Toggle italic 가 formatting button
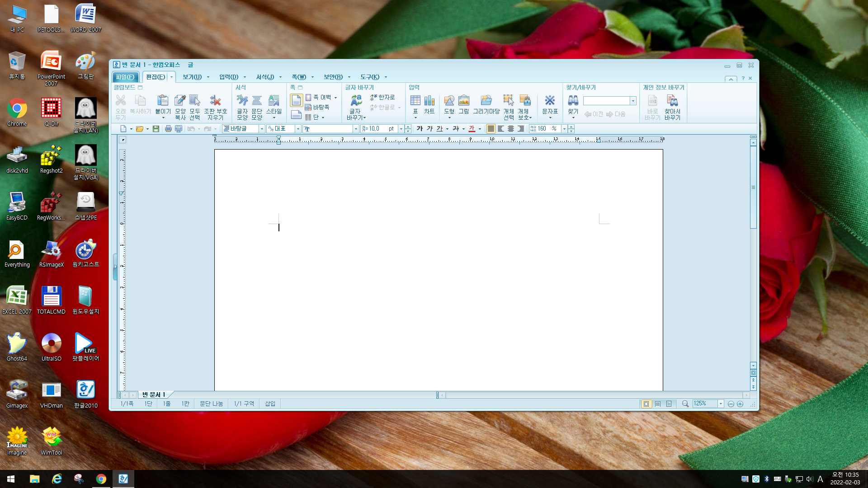 429,129
